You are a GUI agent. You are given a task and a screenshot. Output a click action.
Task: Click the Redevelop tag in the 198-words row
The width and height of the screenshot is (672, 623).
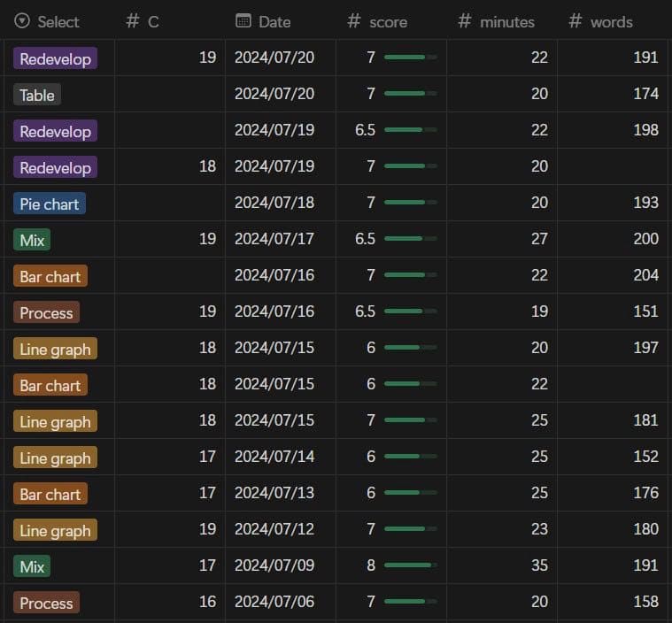point(55,131)
